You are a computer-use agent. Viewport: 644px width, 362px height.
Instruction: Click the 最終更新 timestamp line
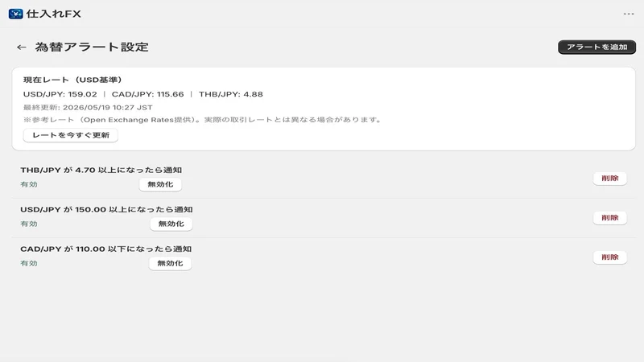[x=88, y=108]
